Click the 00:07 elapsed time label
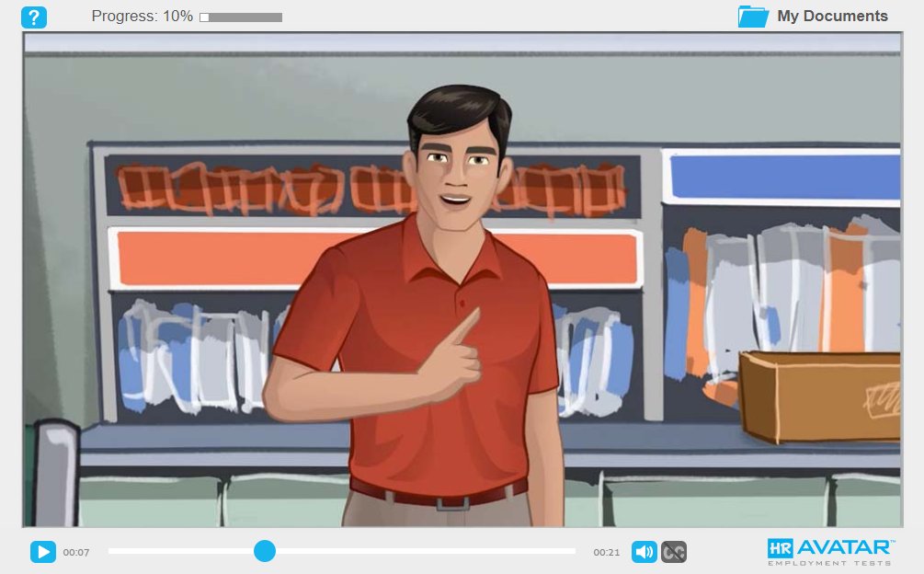 pos(76,552)
